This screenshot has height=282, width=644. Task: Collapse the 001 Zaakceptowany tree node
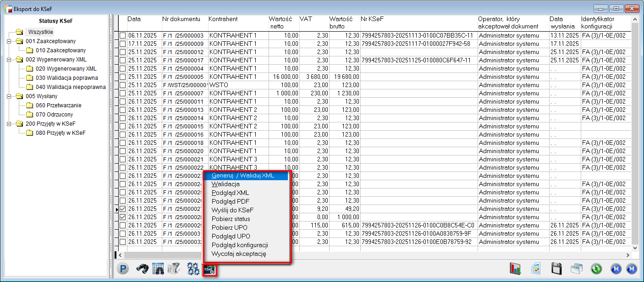pyautogui.click(x=9, y=41)
